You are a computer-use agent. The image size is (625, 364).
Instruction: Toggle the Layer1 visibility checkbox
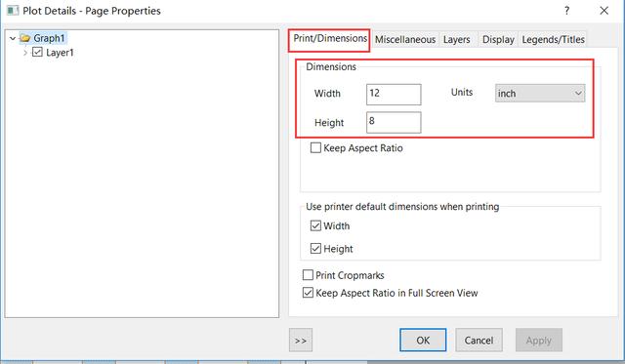click(37, 52)
